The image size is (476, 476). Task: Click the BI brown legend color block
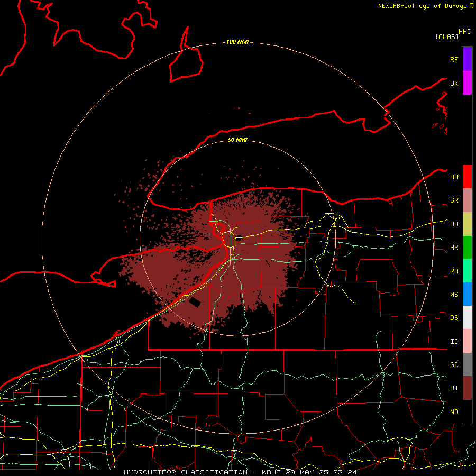click(467, 388)
